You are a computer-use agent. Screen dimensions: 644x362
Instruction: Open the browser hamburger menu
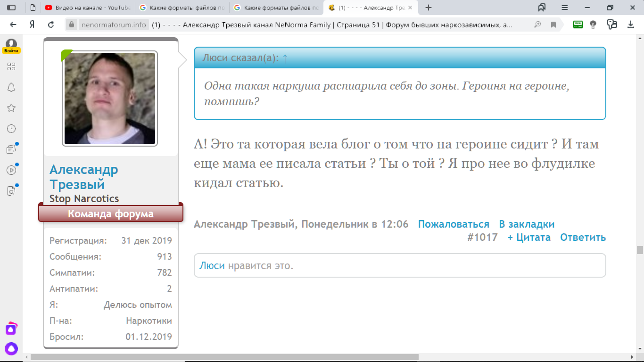564,8
